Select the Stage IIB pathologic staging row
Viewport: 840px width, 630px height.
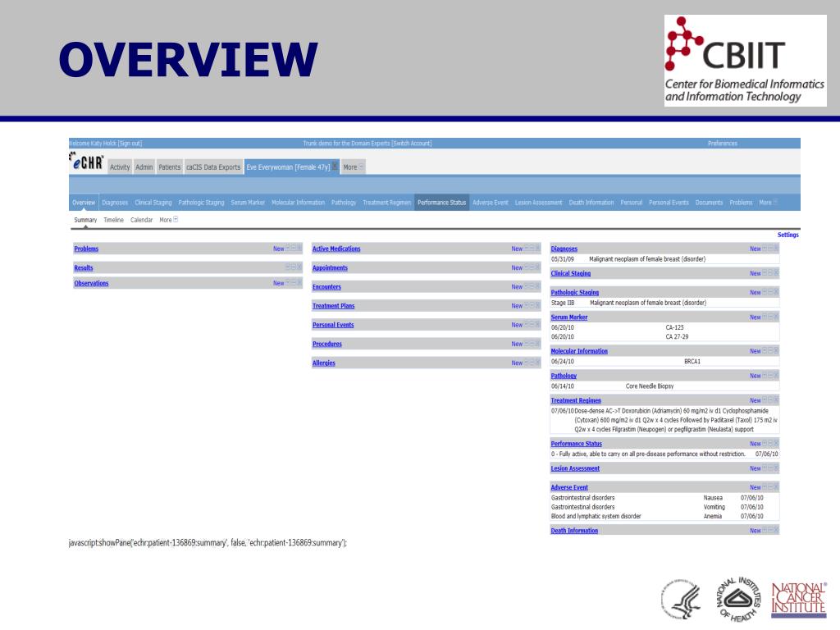(x=664, y=303)
